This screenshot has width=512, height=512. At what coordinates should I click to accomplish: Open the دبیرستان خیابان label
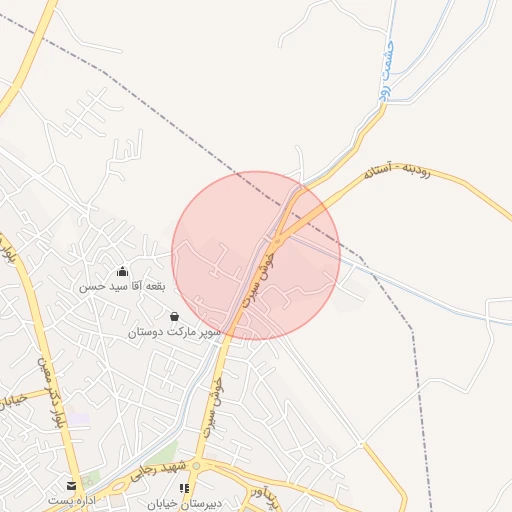[184, 504]
